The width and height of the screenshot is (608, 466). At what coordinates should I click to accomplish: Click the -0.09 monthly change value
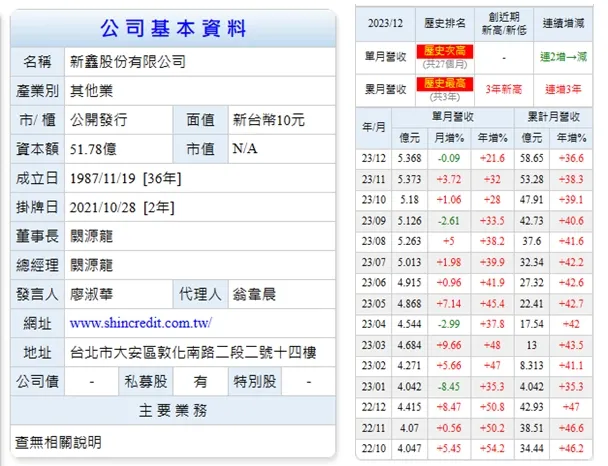point(449,158)
